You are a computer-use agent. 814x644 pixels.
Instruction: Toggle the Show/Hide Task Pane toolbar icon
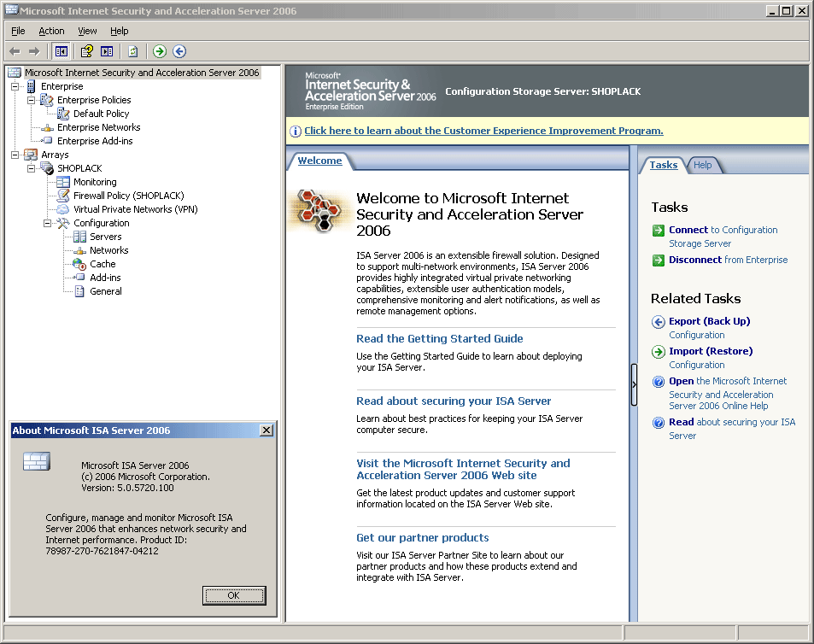click(107, 51)
